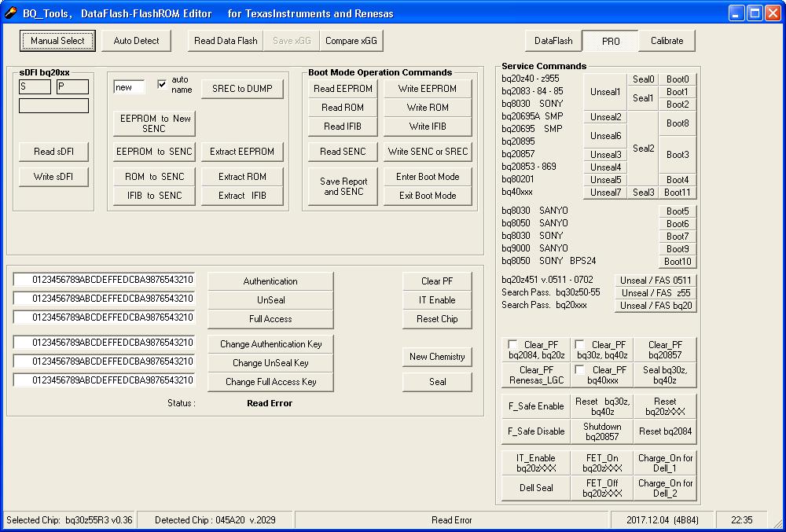Click Extract IFIB
This screenshot has width=786, height=532.
coord(242,196)
